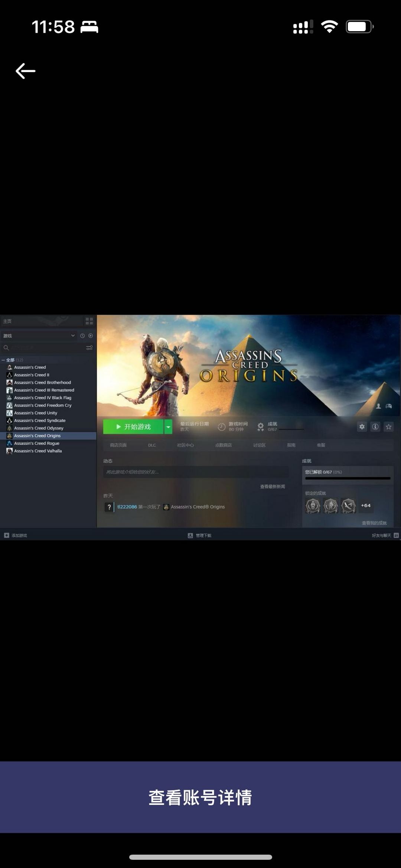401x868 pixels.
Task: Open 管理下载 downloads manager text
Action: [x=203, y=536]
